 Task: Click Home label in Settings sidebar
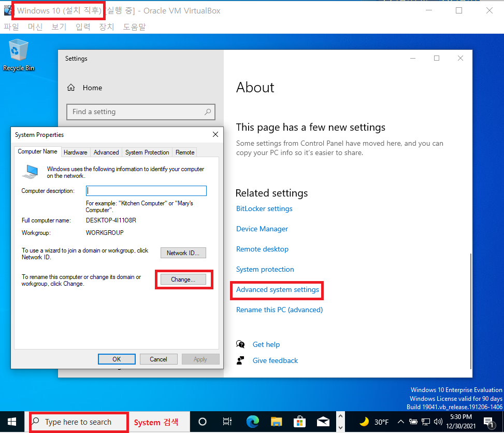(x=92, y=88)
